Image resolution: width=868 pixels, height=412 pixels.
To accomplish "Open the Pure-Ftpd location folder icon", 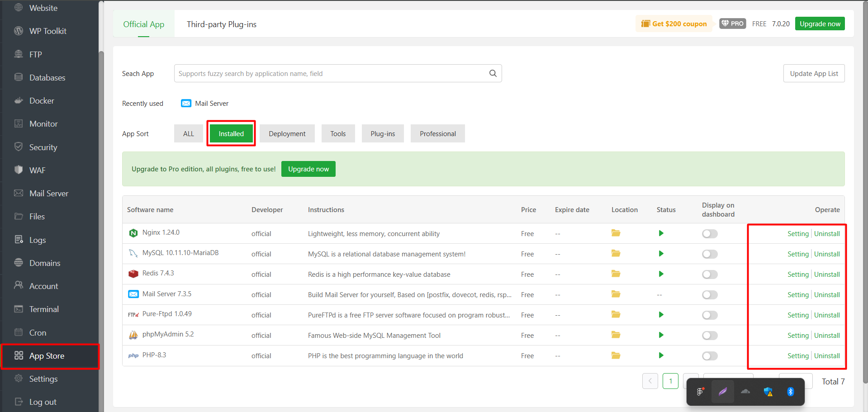I will pos(616,315).
